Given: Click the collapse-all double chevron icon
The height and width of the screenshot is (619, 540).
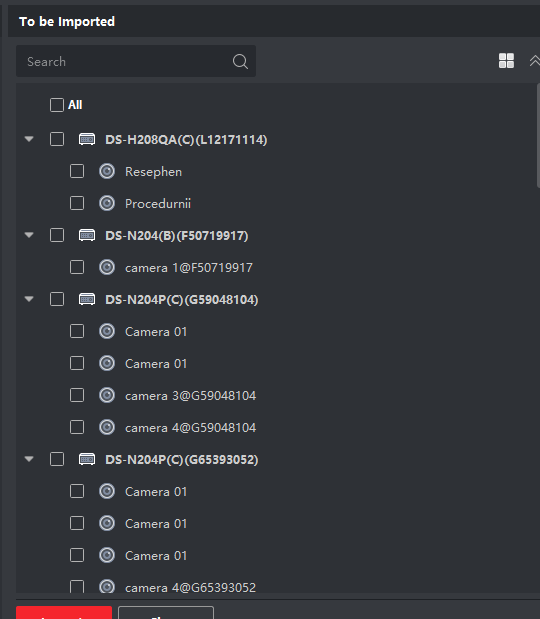Looking at the screenshot, I should [534, 61].
